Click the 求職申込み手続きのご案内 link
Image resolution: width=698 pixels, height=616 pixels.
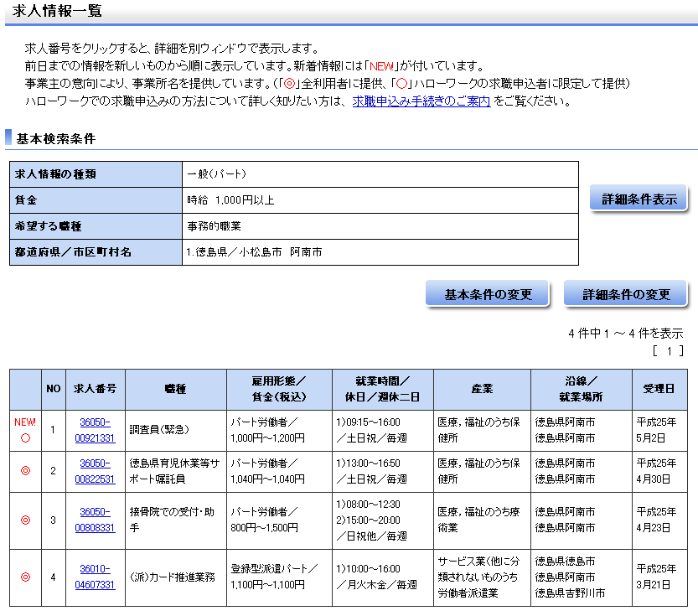coord(421,101)
